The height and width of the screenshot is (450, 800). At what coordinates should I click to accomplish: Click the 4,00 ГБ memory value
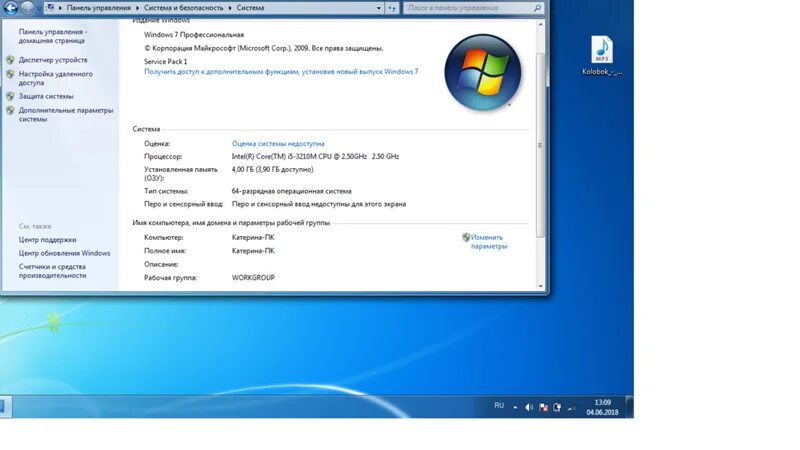click(272, 169)
